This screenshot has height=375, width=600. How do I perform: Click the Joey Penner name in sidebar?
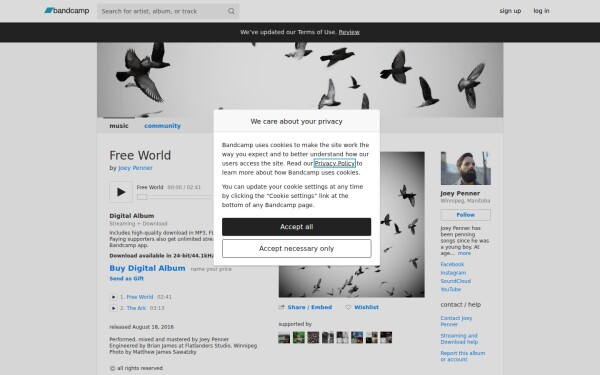click(x=460, y=193)
